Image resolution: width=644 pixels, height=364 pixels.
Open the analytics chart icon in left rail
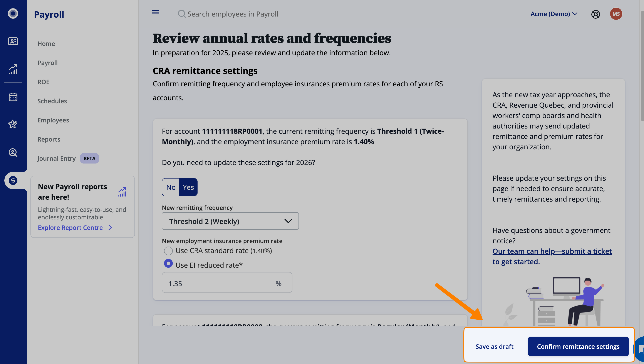tap(13, 69)
